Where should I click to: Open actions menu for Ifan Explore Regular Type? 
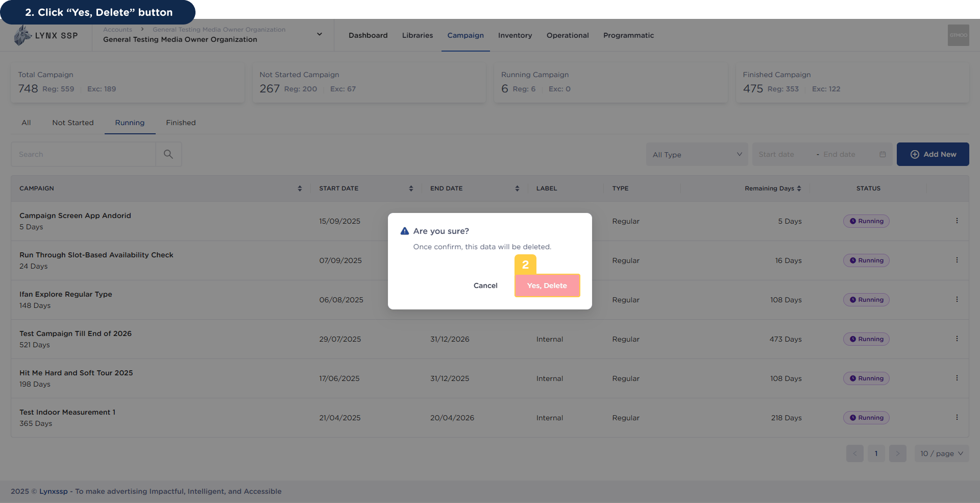(x=957, y=300)
